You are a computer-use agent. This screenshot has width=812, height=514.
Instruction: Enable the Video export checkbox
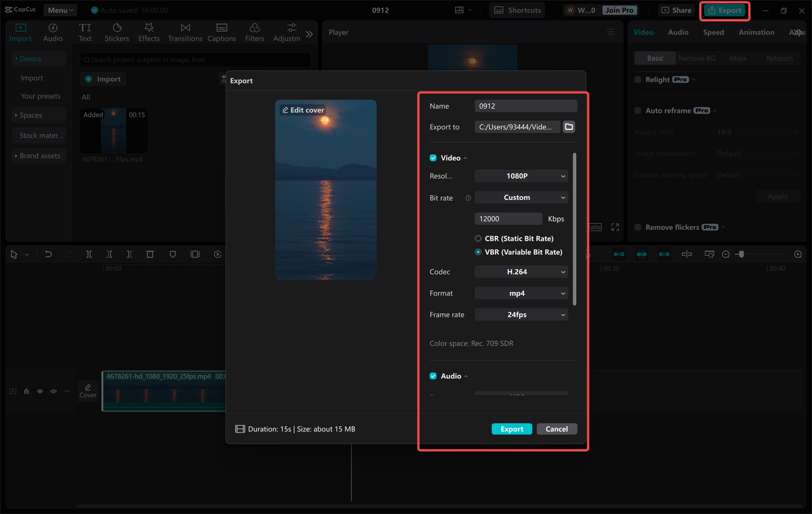pos(433,157)
